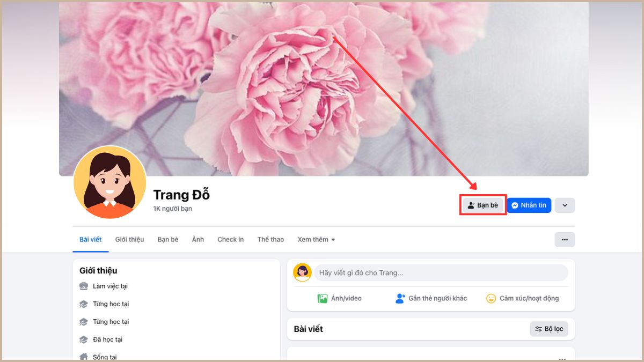This screenshot has height=362, width=644.
Task: Click the Hãy viết gì đó cho Trang field
Action: [441, 272]
